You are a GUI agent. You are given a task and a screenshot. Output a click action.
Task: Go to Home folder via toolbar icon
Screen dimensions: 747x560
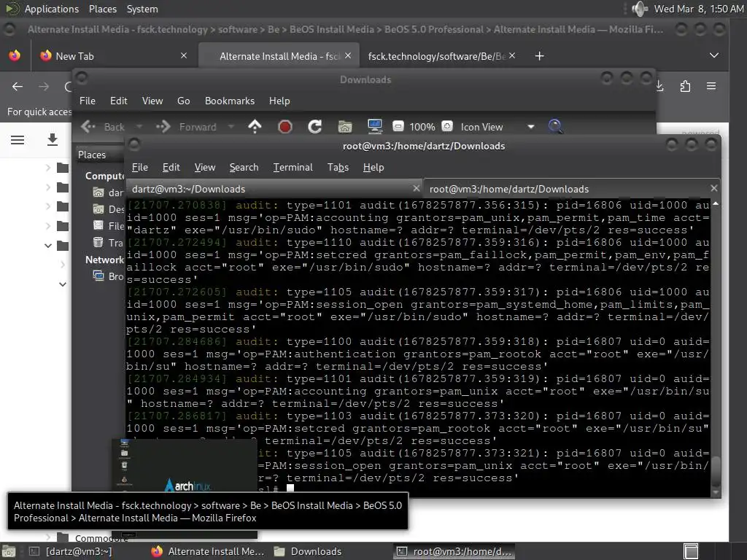point(345,127)
